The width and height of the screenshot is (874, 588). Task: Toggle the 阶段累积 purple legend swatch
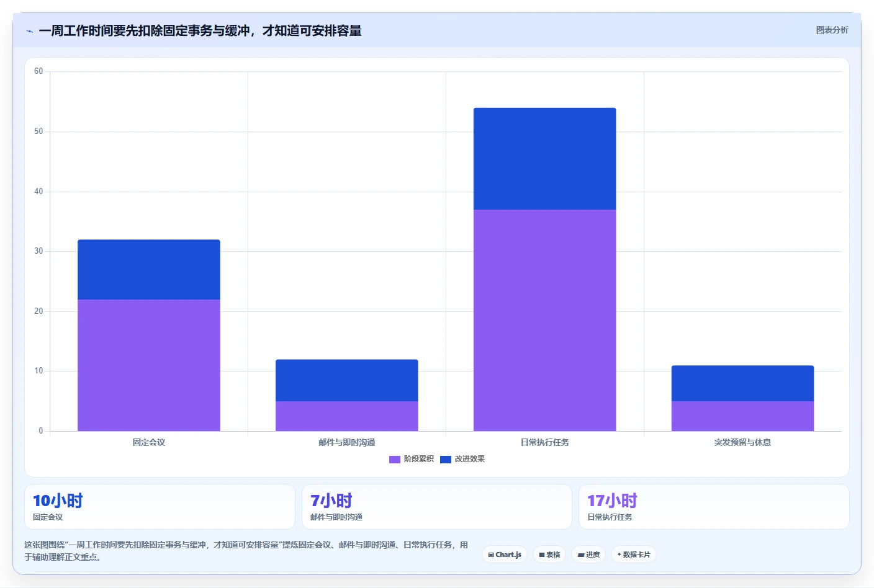[x=395, y=460]
